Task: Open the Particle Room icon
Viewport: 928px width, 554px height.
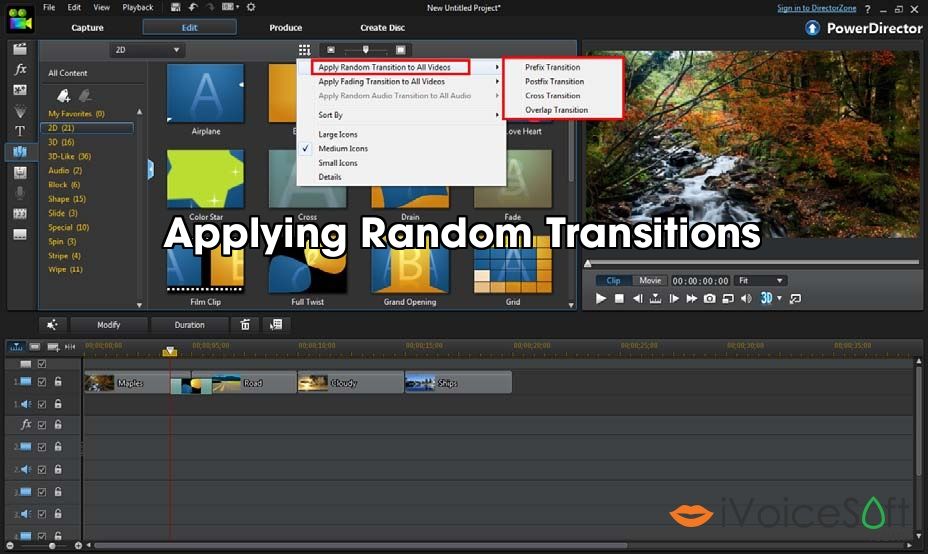Action: [x=20, y=111]
